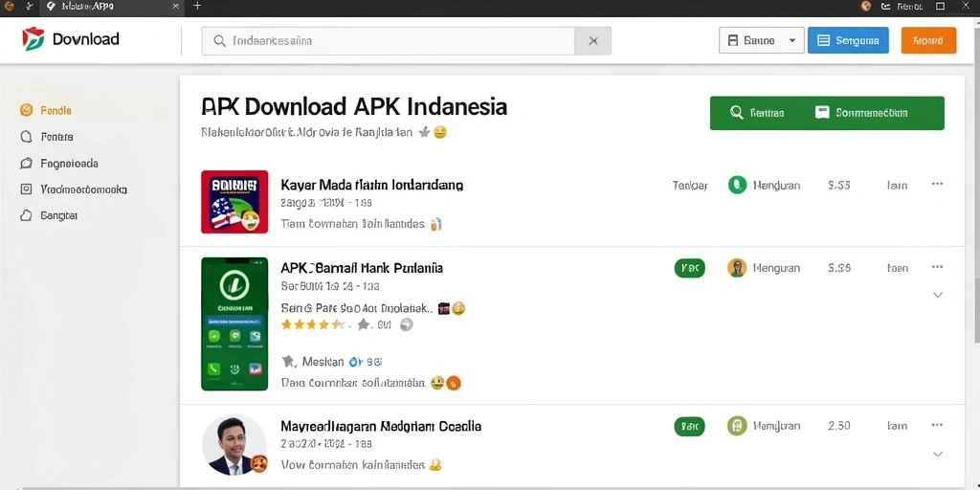Expand the Mayreadhagann row chevron

click(x=938, y=455)
